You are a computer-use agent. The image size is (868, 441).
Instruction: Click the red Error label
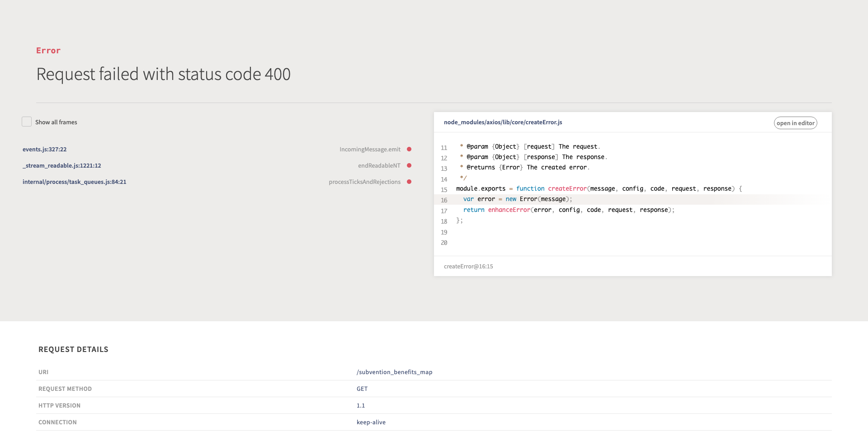click(48, 51)
